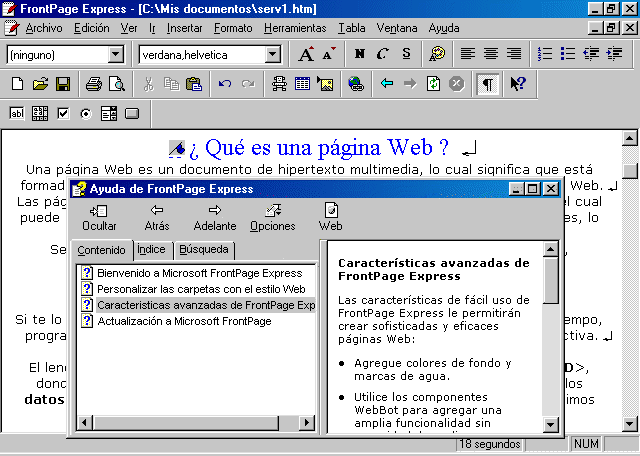The width and height of the screenshot is (640, 456).
Task: Open the text color palette
Action: [x=437, y=54]
